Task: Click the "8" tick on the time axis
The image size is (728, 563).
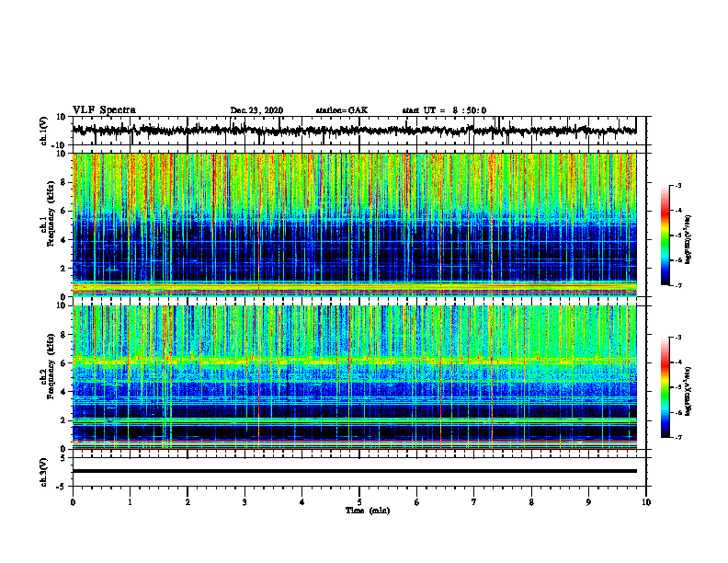Action: click(531, 502)
